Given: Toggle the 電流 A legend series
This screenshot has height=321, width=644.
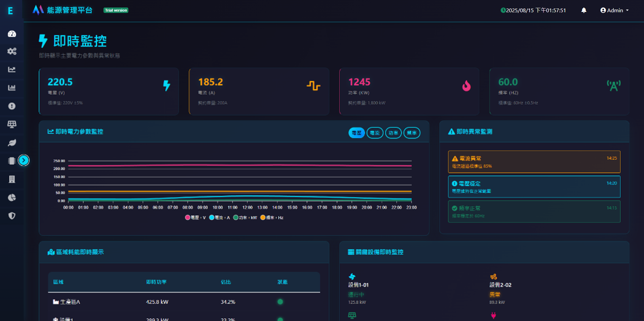Looking at the screenshot, I should 220,218.
